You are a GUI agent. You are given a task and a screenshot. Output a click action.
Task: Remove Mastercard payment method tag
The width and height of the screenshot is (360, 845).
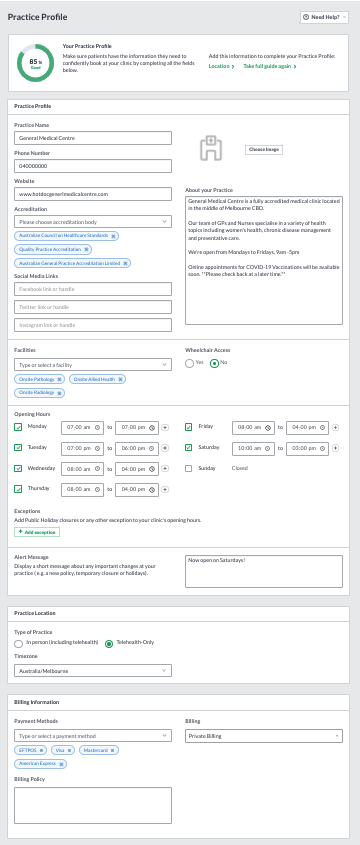click(x=113, y=750)
